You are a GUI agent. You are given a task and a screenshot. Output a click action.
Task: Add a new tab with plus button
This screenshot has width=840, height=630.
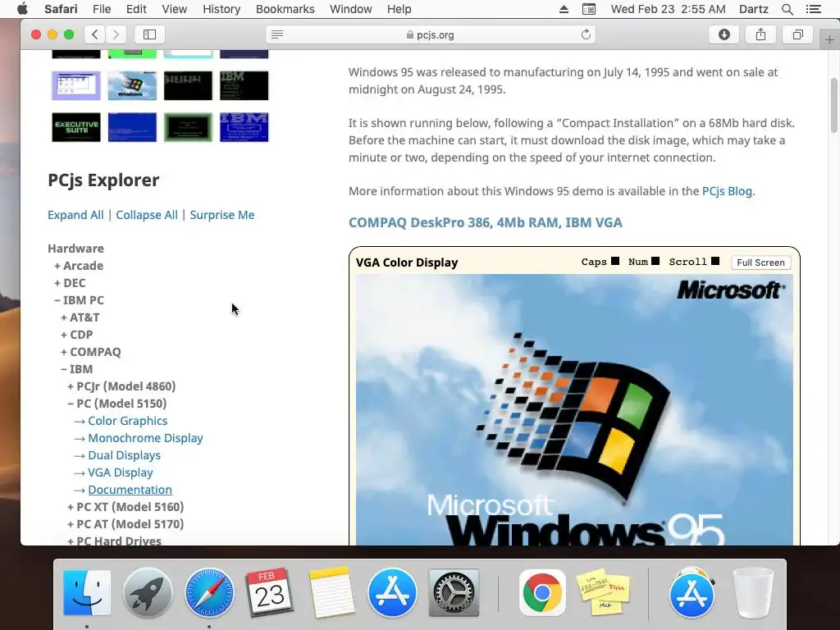click(829, 39)
